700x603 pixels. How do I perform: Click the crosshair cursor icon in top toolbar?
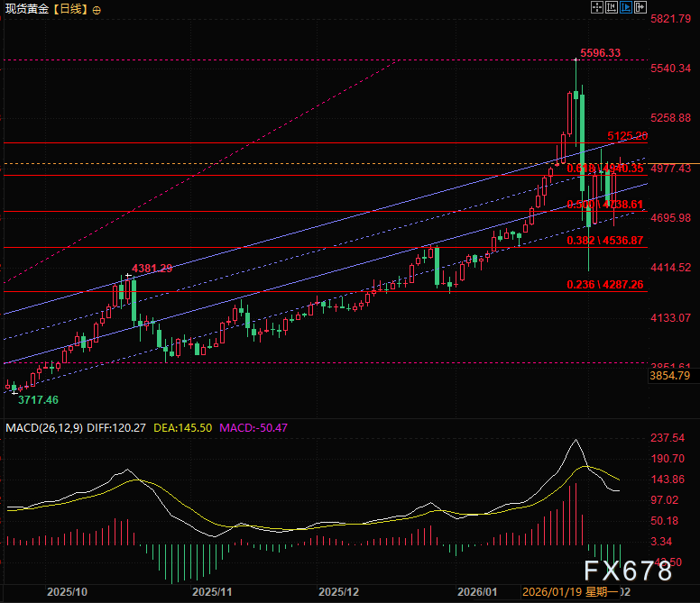596,7
